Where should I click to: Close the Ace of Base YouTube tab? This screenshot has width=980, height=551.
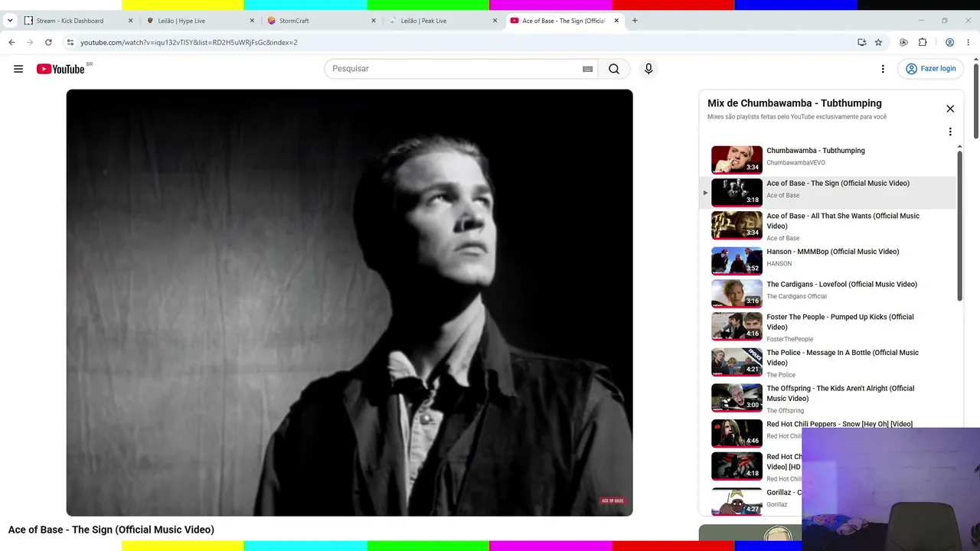[x=616, y=21]
